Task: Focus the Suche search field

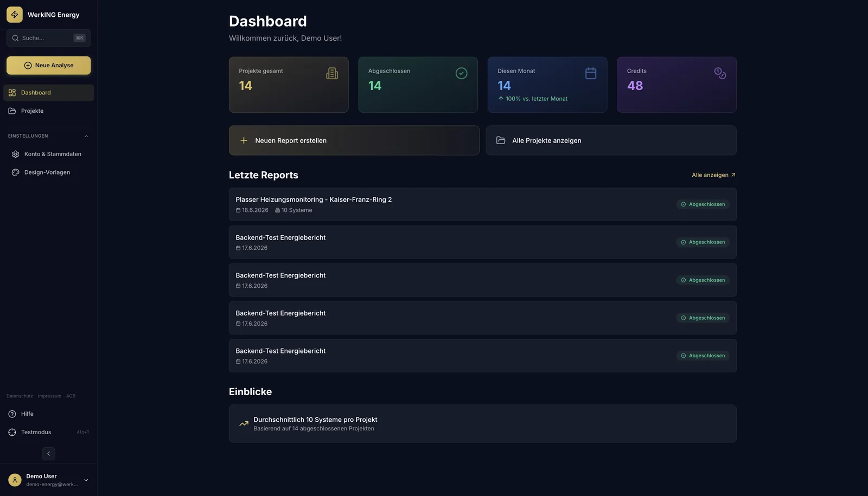Action: [x=49, y=38]
